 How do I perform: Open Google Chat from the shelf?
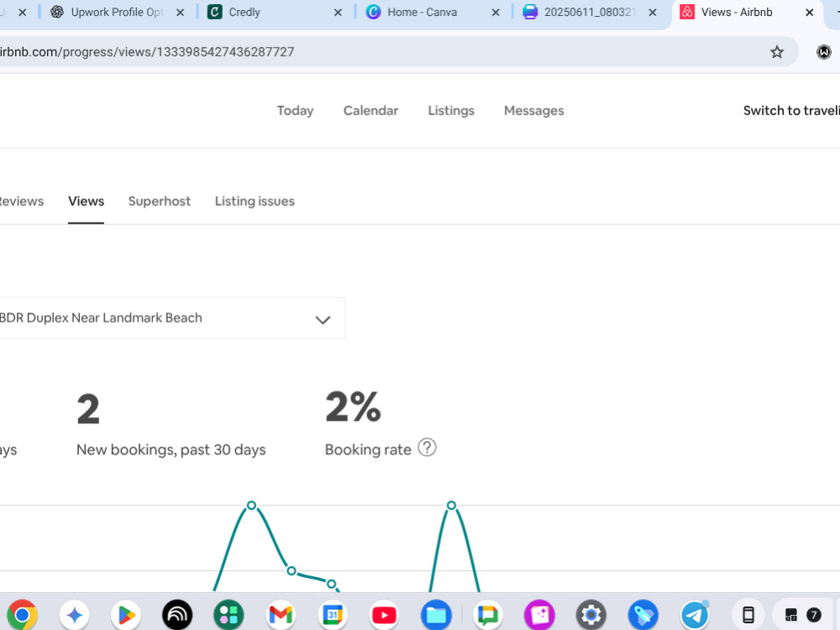[487, 615]
